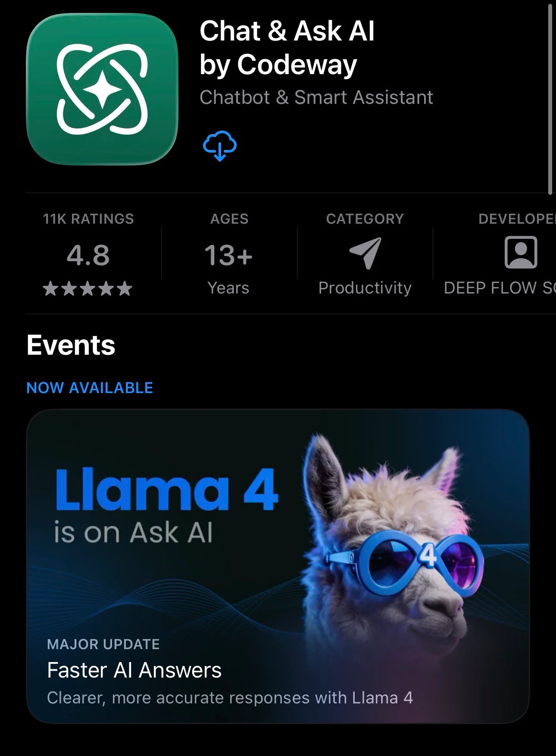Screen dimensions: 556x756
Task: Tap the 4.8 rating score
Action: pos(88,255)
